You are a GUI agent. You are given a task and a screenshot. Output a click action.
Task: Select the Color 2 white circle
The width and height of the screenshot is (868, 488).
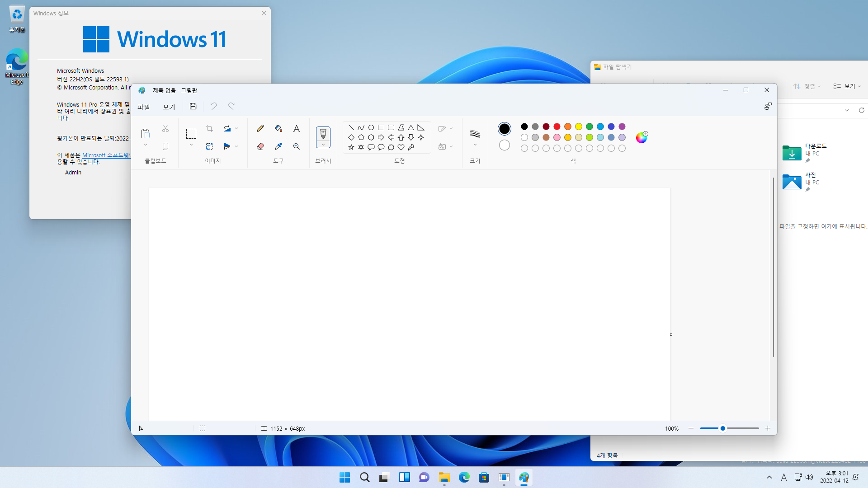click(x=505, y=145)
